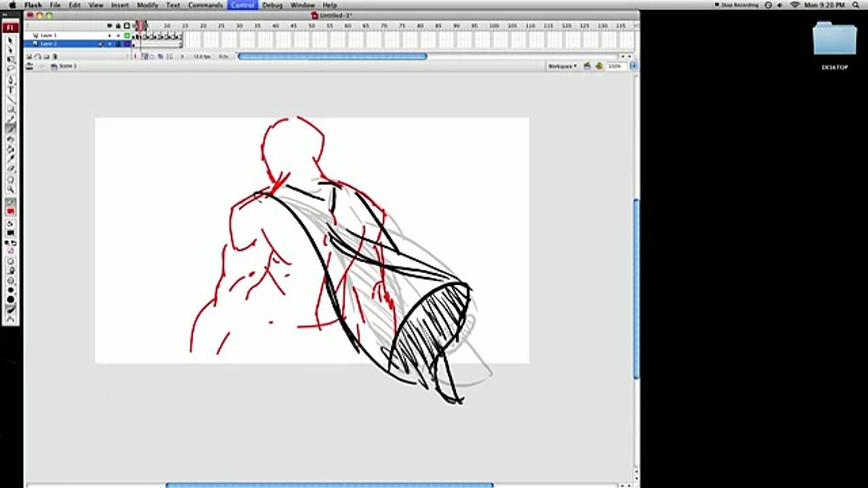Toggle purple outline square for Layer 2
Image resolution: width=868 pixels, height=488 pixels.
click(x=127, y=43)
